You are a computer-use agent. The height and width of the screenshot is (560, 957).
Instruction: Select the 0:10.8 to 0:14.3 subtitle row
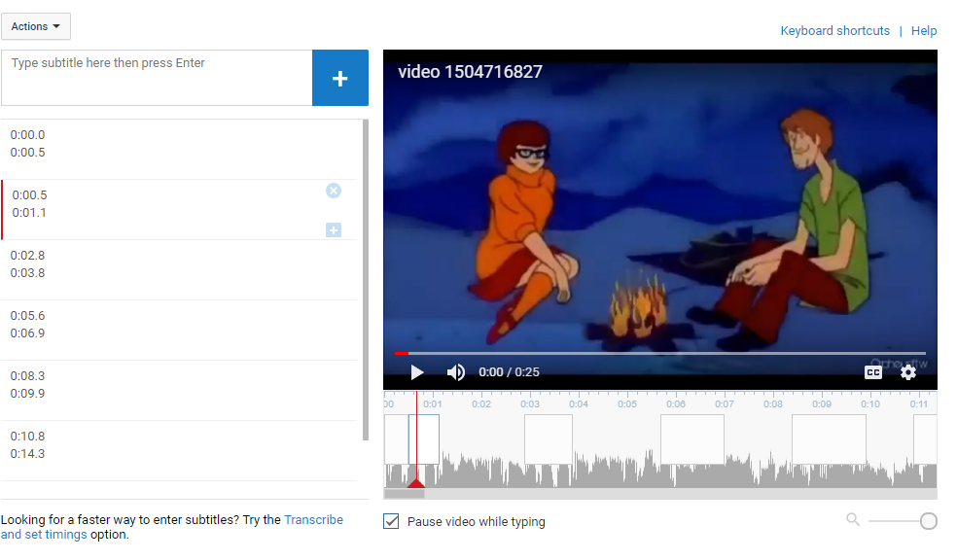[x=179, y=451]
